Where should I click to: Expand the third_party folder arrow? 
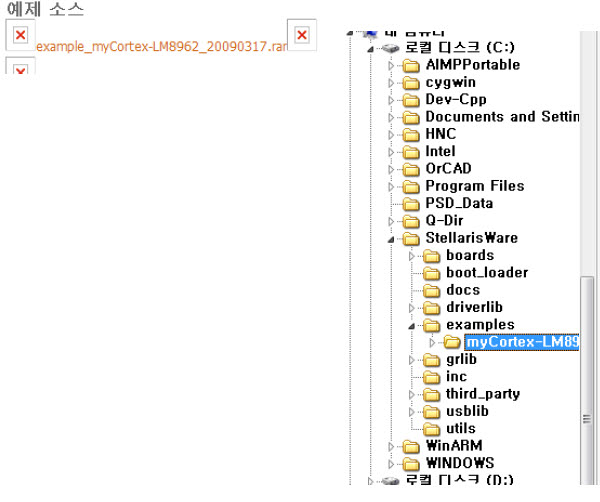click(411, 394)
